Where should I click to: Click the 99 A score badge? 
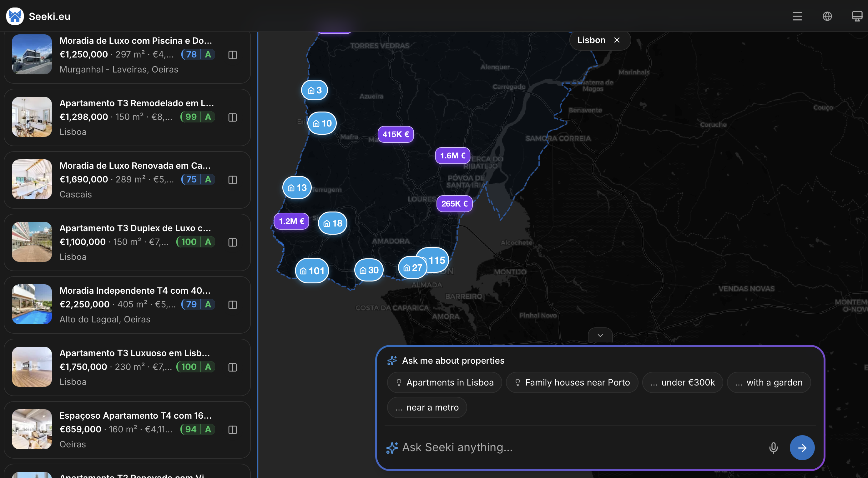[198, 117]
